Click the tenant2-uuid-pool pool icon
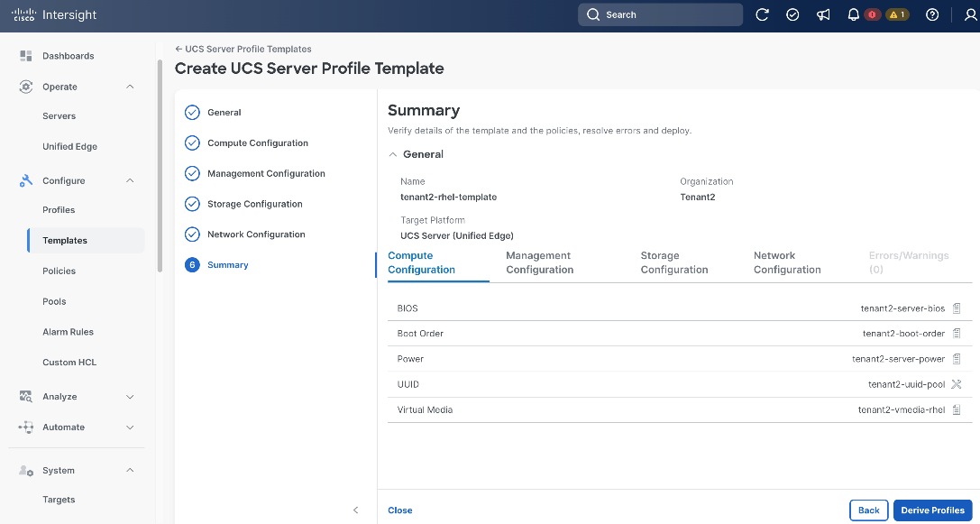The width and height of the screenshot is (980, 524). click(x=957, y=384)
